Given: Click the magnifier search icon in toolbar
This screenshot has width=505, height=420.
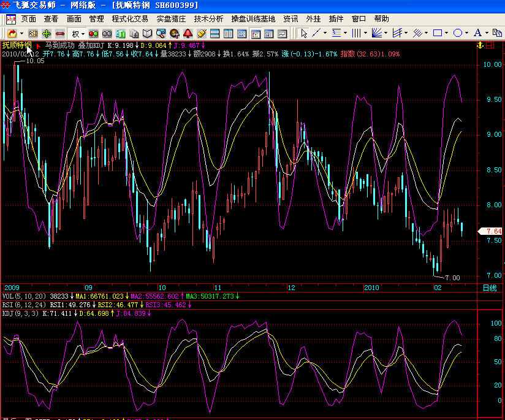Looking at the screenshot, I should 161,33.
